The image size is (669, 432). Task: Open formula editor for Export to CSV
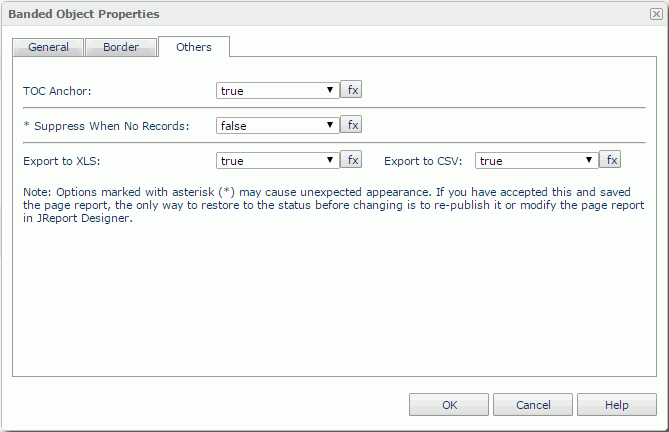click(610, 160)
